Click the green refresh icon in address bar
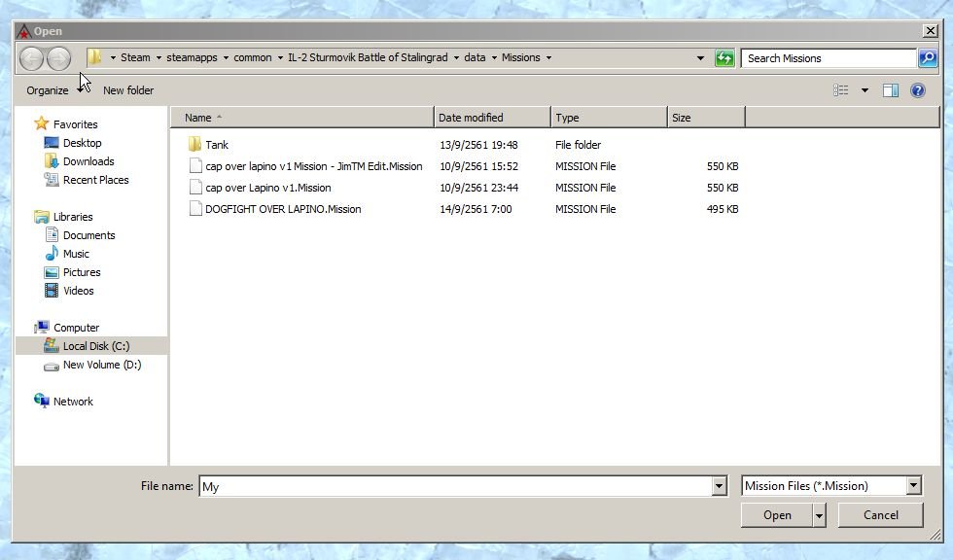 point(724,58)
